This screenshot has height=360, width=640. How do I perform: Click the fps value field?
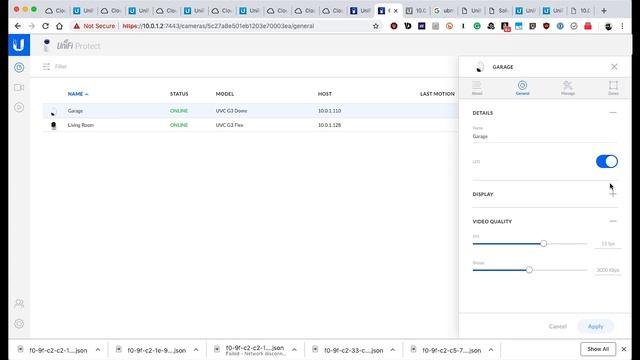click(x=608, y=244)
